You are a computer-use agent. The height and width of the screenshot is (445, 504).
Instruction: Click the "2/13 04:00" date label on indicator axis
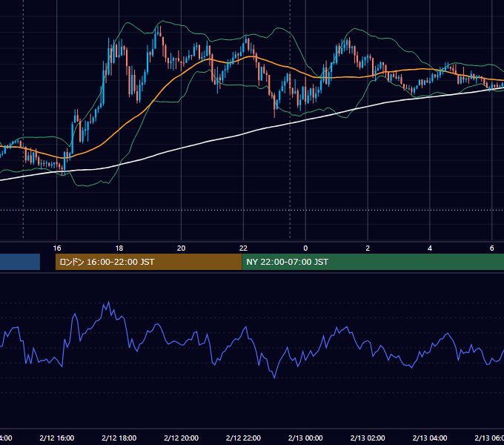(x=430, y=438)
